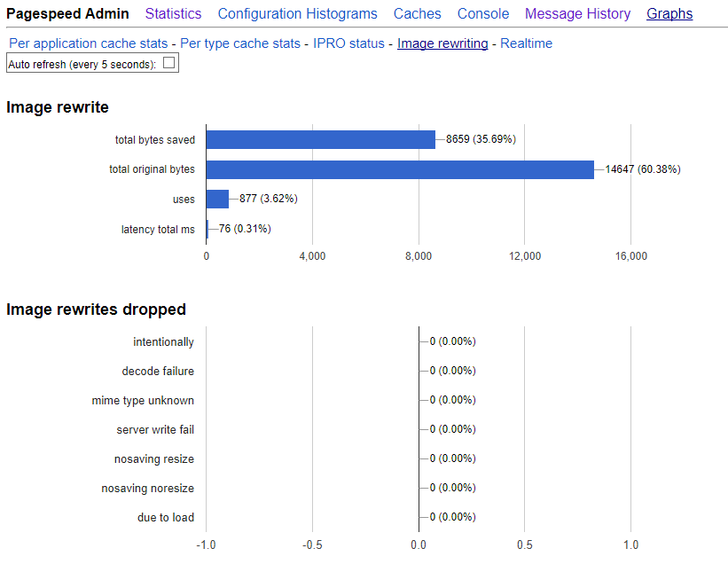Viewport: 728px width, 564px height.
Task: Click the uses bar in Image rewrite
Action: 217,200
